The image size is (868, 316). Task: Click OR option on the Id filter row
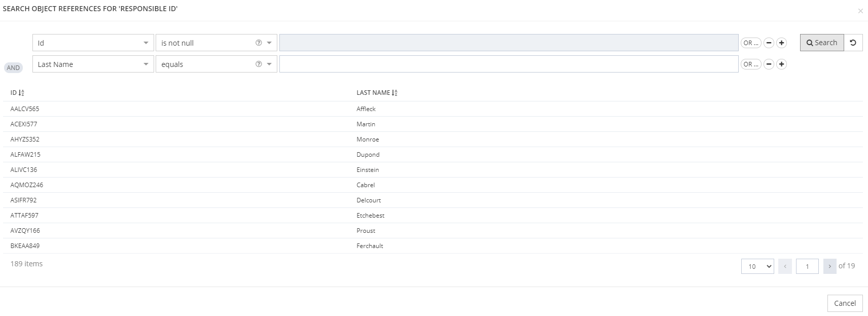click(750, 43)
